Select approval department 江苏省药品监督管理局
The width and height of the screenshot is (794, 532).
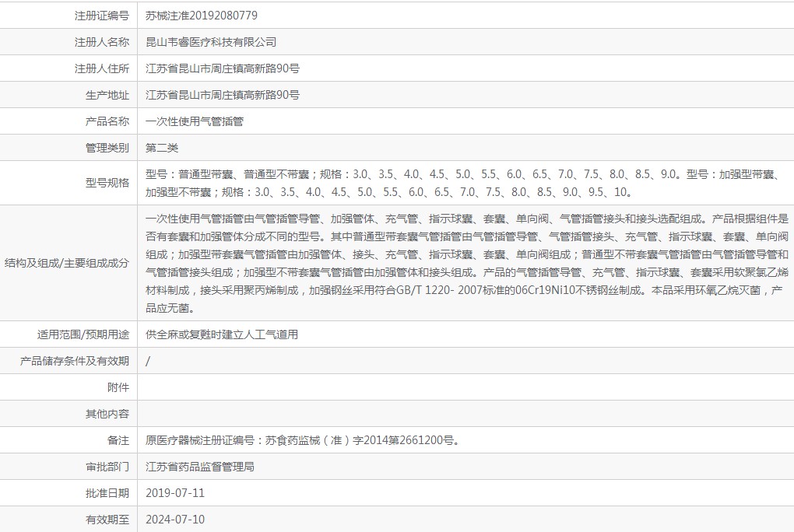[200, 467]
